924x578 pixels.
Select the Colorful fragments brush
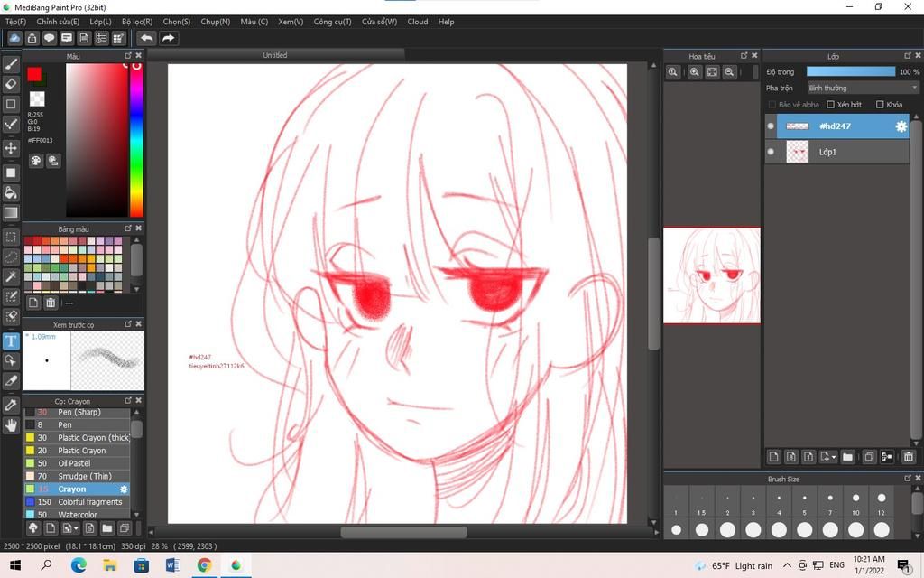click(x=77, y=502)
